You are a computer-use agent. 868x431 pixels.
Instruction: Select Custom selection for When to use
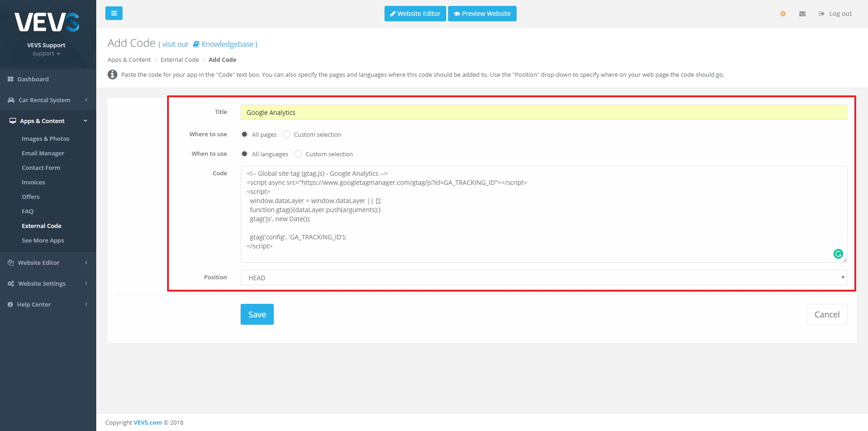coord(298,154)
